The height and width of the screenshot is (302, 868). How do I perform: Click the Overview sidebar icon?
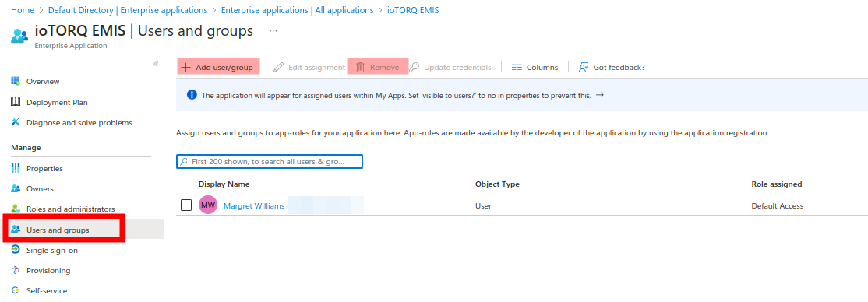pos(16,81)
